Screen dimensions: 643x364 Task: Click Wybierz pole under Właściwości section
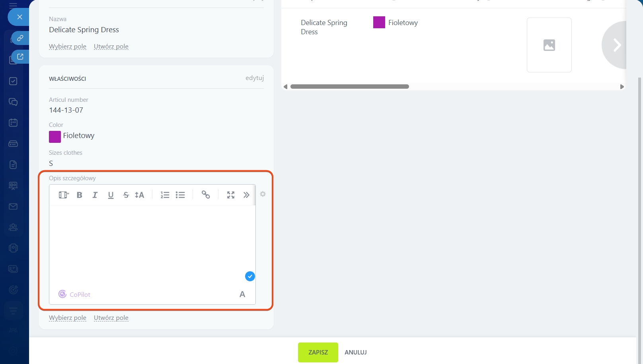tap(68, 318)
